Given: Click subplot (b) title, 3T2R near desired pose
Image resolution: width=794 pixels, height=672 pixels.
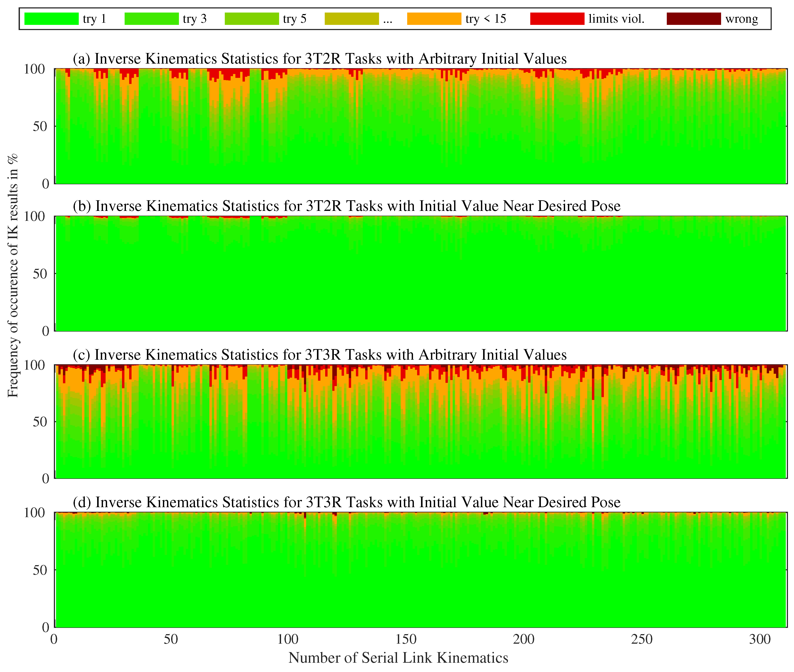Looking at the screenshot, I should tap(346, 206).
